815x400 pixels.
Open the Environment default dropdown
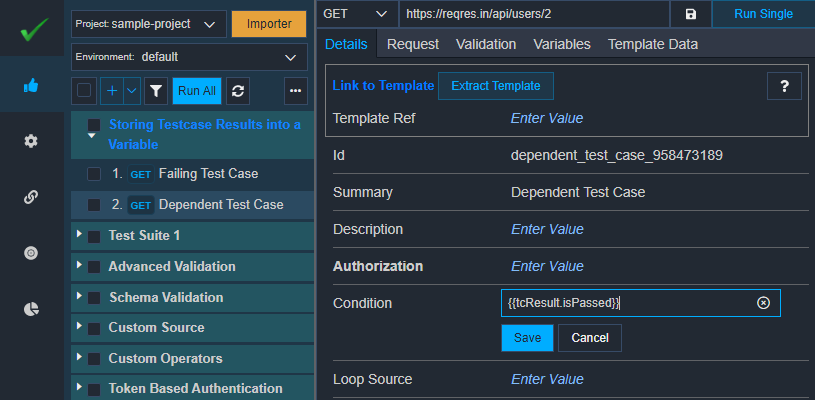(x=189, y=57)
